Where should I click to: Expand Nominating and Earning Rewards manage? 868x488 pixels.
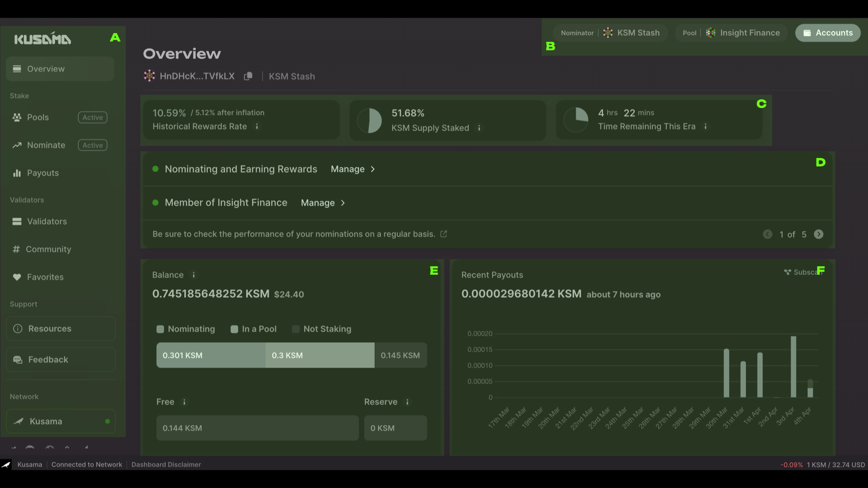(x=352, y=169)
